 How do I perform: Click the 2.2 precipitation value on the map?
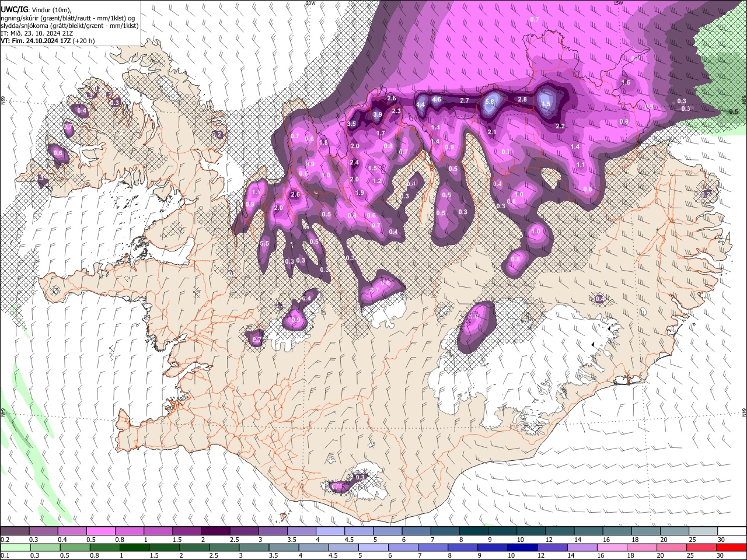[x=560, y=126]
